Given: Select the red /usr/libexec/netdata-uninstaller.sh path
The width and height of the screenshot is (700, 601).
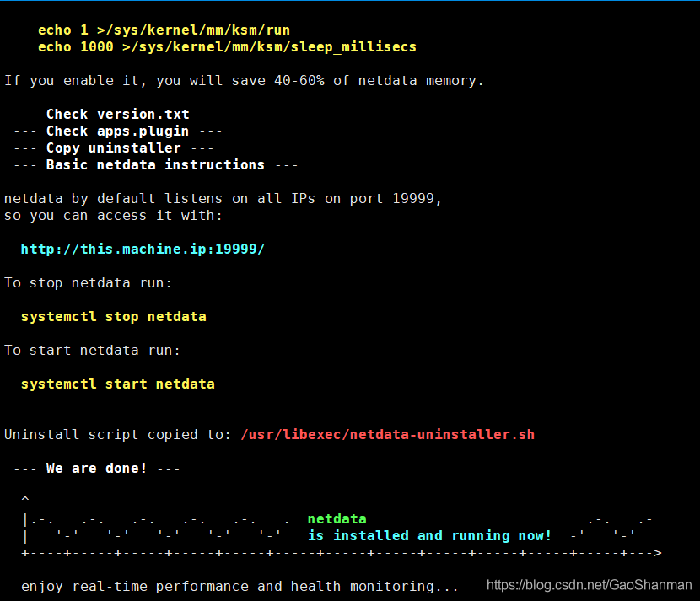Looking at the screenshot, I should point(387,435).
